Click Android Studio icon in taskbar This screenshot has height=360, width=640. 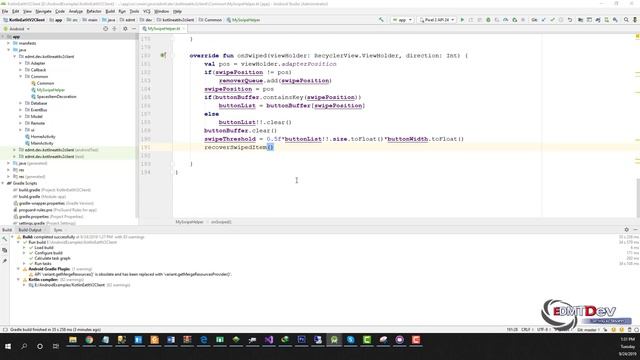click(334, 340)
